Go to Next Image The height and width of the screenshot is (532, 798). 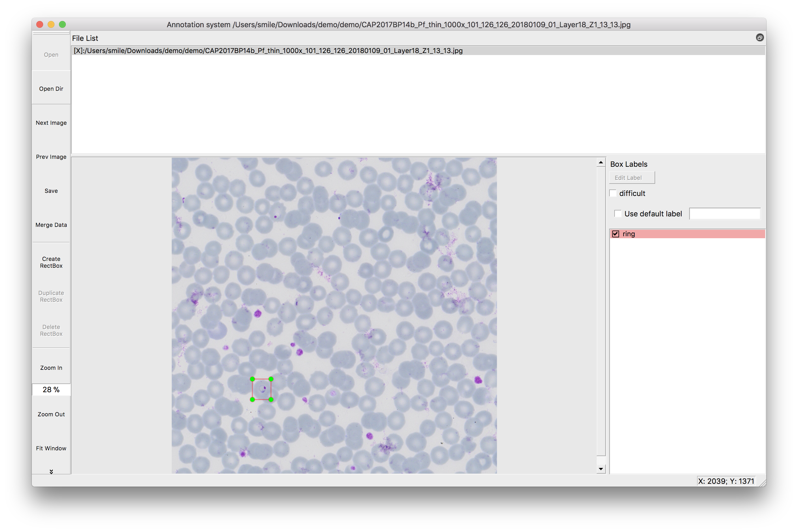coord(51,123)
